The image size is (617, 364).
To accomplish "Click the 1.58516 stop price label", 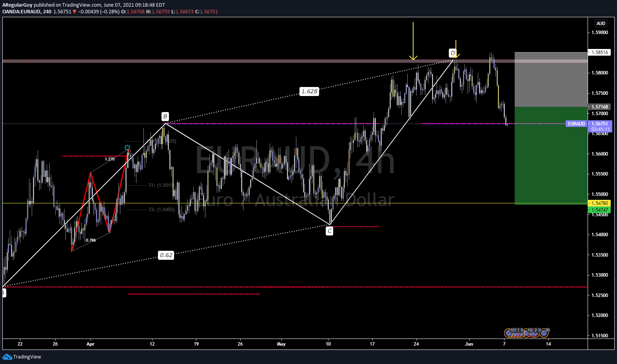I will (x=600, y=52).
